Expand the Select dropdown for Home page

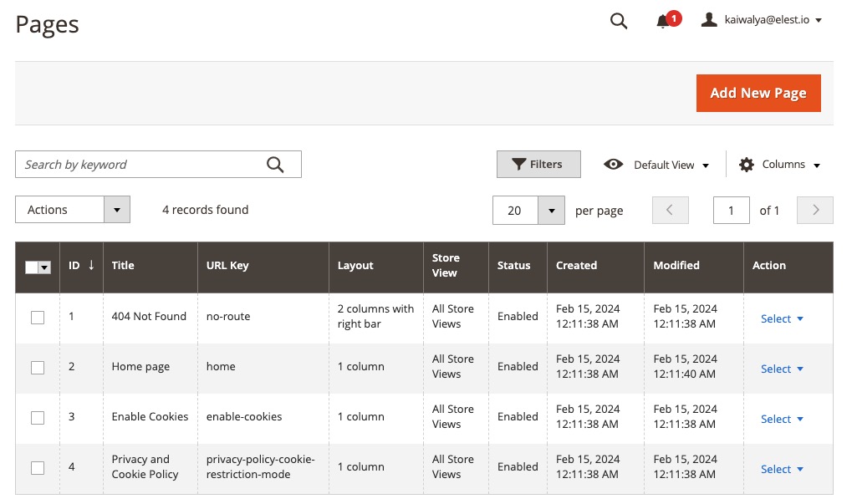pos(782,369)
